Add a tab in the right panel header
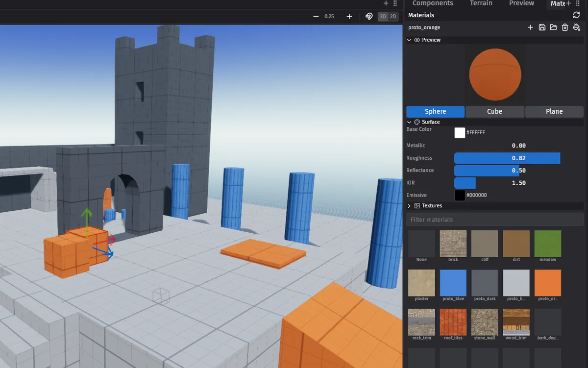The width and height of the screenshot is (588, 368). 568,3
